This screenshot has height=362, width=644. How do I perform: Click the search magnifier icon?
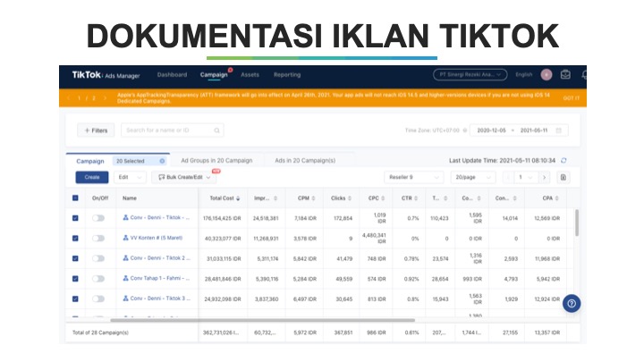pyautogui.click(x=216, y=130)
